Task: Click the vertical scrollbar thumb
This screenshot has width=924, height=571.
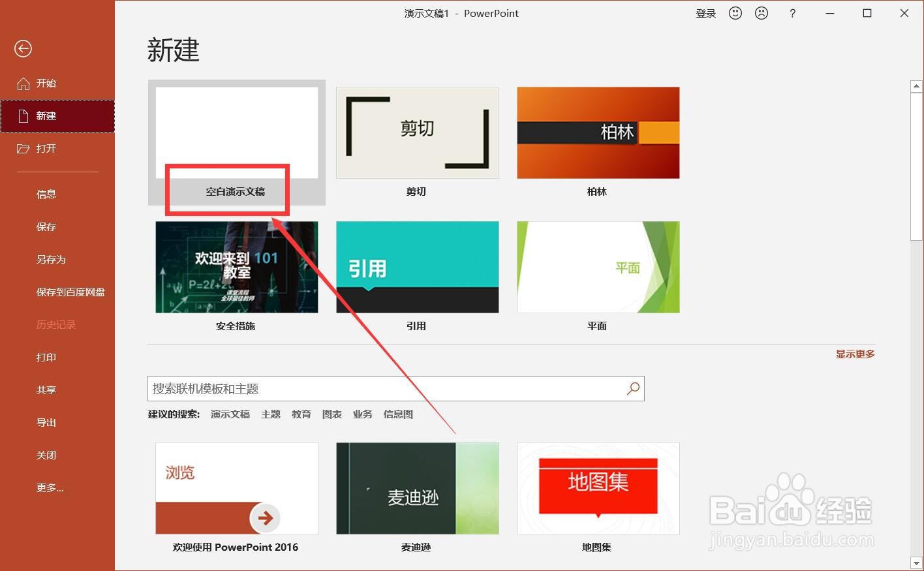Action: click(916, 168)
